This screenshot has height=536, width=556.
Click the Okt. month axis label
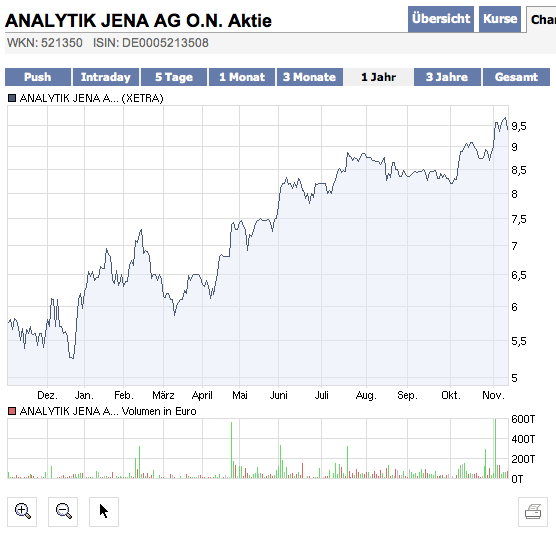point(451,395)
